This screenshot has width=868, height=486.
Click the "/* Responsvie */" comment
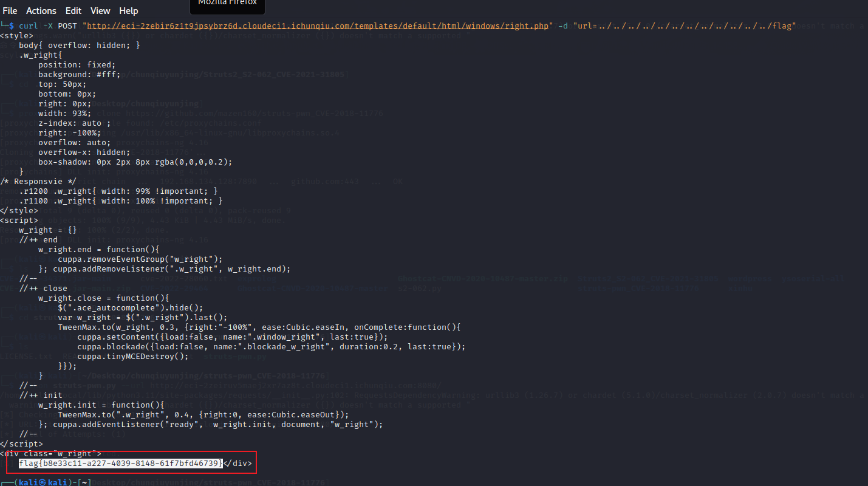tap(39, 182)
